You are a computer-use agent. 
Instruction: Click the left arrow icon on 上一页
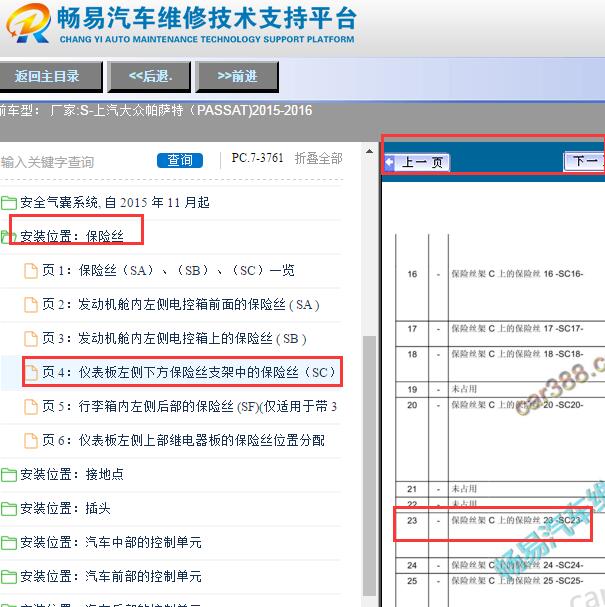pyautogui.click(x=390, y=162)
